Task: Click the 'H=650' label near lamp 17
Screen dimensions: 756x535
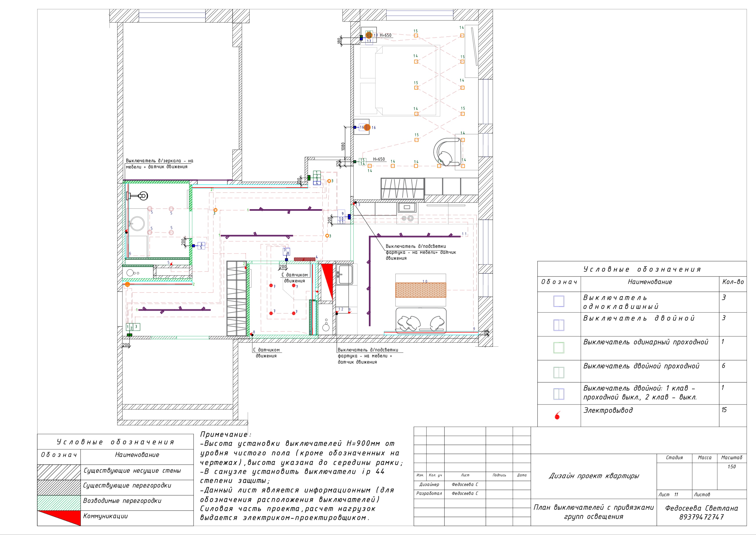Action: (x=386, y=35)
